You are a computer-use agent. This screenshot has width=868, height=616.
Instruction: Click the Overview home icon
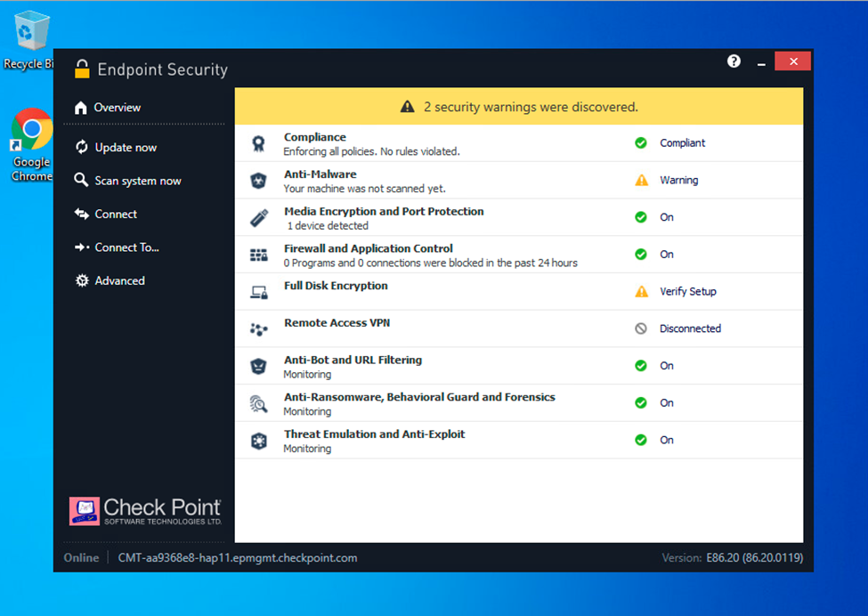click(x=81, y=108)
